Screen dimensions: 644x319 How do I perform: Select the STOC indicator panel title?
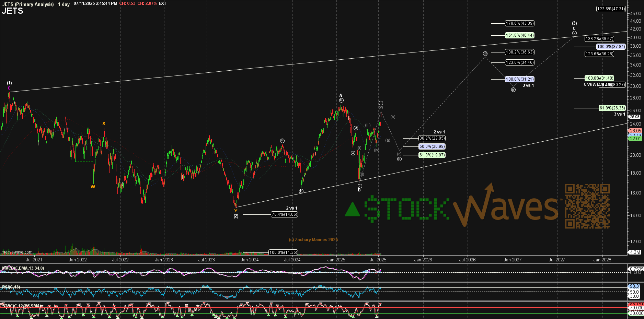(x=21, y=306)
